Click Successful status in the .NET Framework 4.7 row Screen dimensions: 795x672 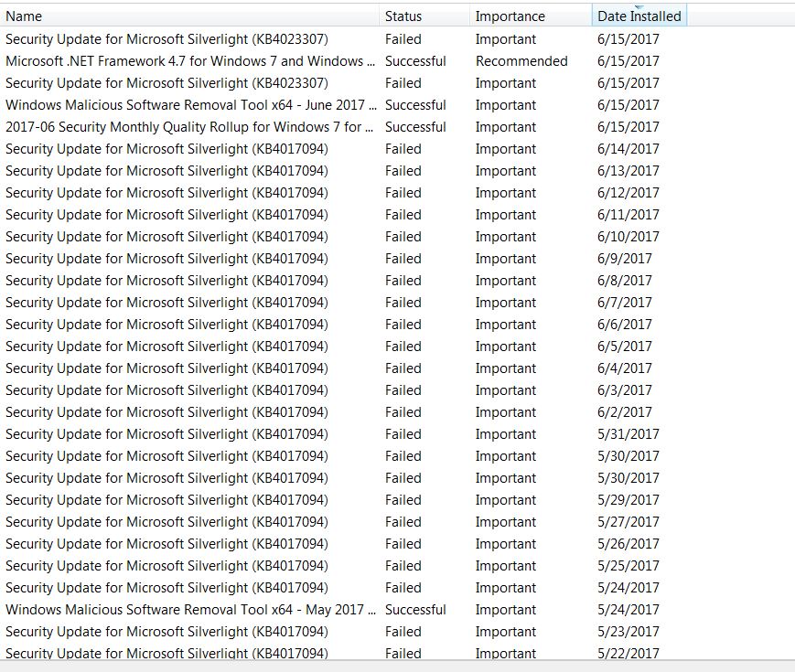click(415, 61)
